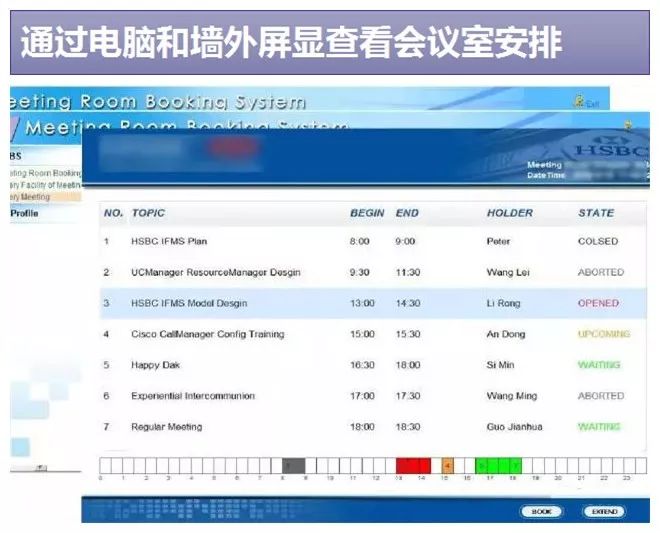Click holder name Wang Lei

508,272
